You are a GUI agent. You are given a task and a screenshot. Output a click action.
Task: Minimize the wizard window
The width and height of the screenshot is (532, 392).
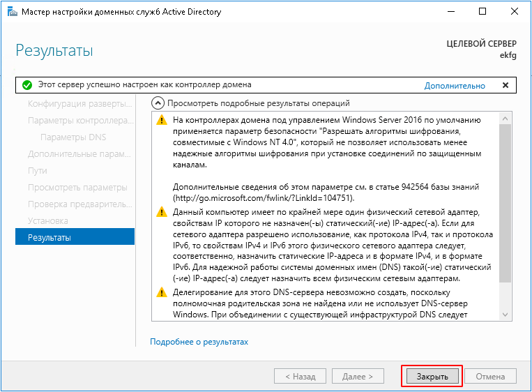click(x=450, y=11)
